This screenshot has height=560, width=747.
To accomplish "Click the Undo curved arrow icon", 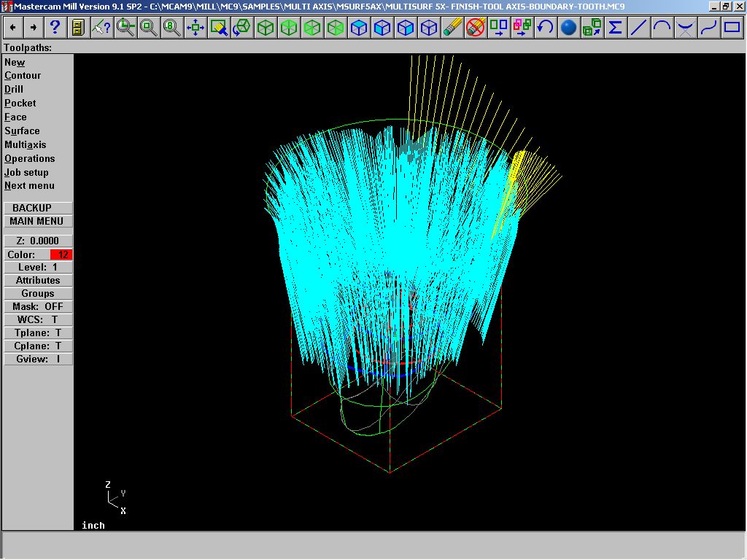I will pos(546,28).
